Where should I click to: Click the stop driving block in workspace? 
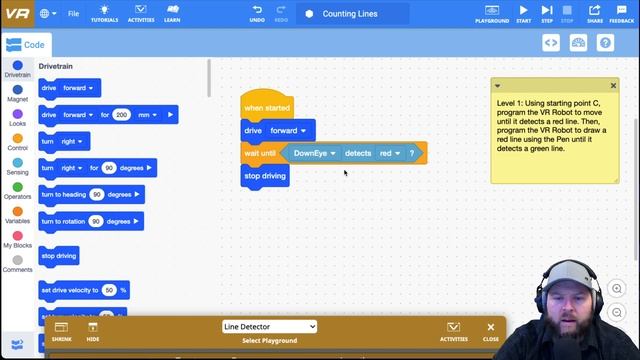click(x=265, y=176)
